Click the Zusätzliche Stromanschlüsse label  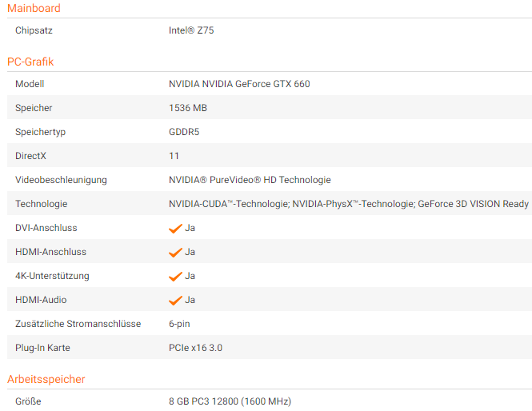[x=78, y=324]
